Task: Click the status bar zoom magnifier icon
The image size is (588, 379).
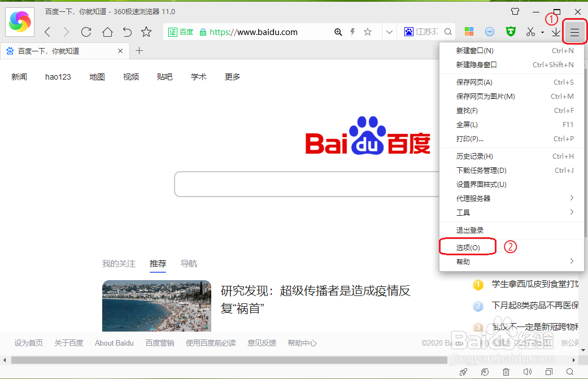Action: [x=570, y=372]
